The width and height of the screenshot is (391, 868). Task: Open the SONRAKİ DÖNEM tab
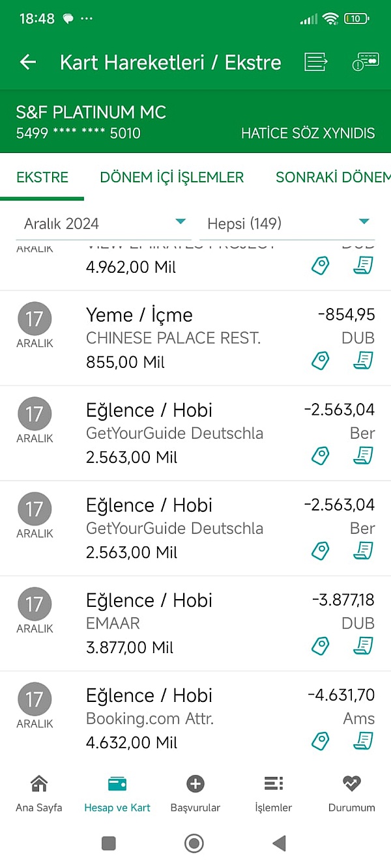[332, 177]
